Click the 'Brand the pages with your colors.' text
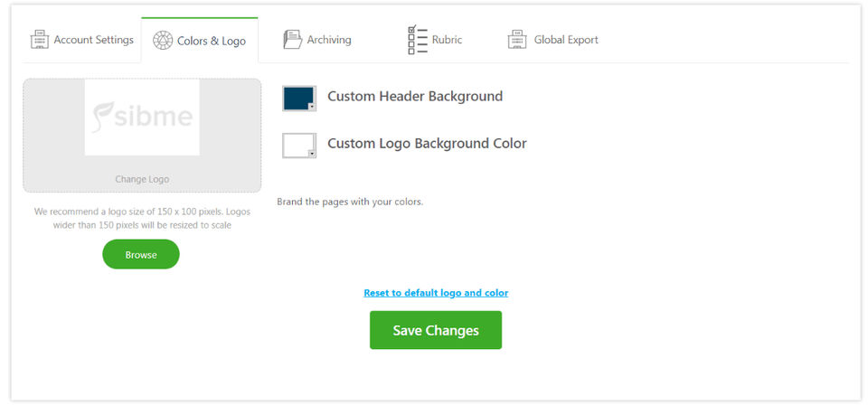Screen dimensions: 868x405 tap(350, 202)
